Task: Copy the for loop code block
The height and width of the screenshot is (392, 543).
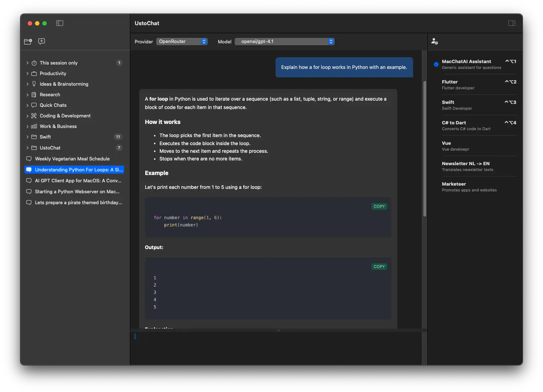Action: point(379,206)
